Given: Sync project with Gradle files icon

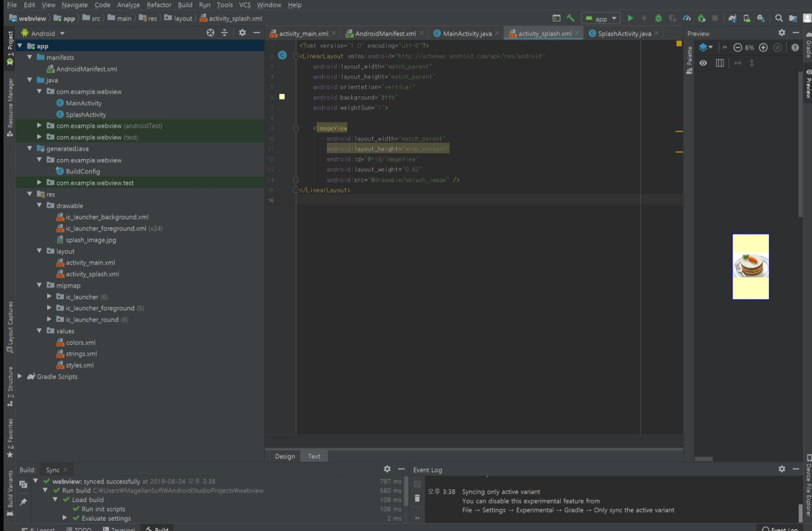Looking at the screenshot, I should tap(732, 18).
